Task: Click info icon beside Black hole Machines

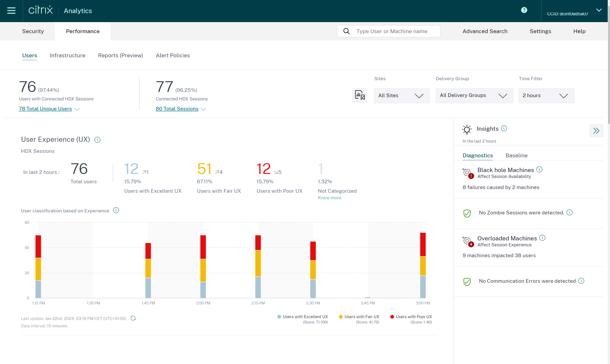Action: tap(539, 169)
